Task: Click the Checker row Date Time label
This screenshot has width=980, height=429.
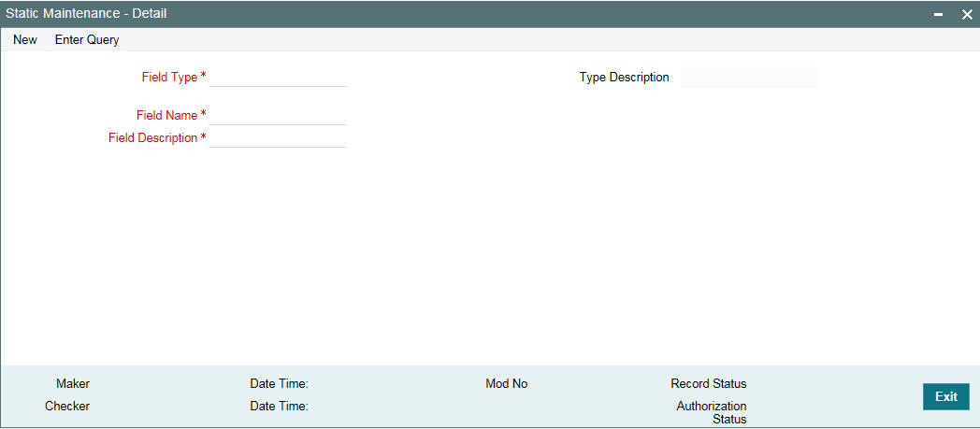Action: coord(280,406)
